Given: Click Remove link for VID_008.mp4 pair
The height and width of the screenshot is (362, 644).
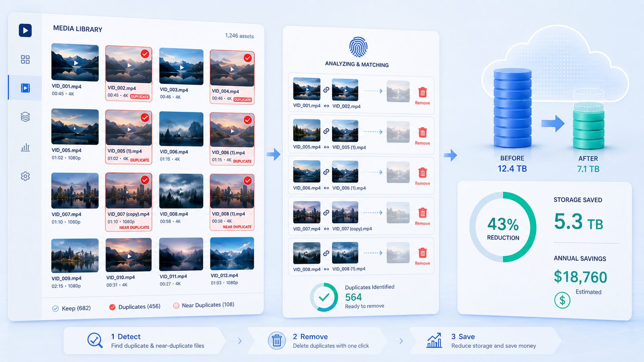Looking at the screenshot, I should point(423,263).
